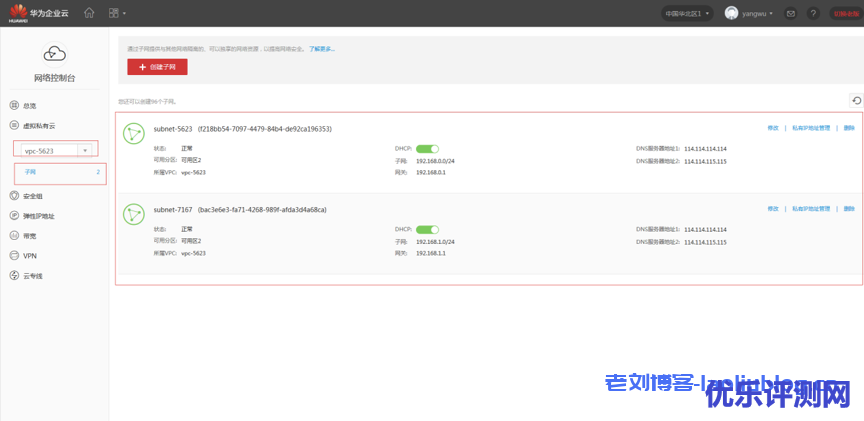Click the Huawei Enterprise Cloud logo
This screenshot has height=421, width=864.
[38, 13]
